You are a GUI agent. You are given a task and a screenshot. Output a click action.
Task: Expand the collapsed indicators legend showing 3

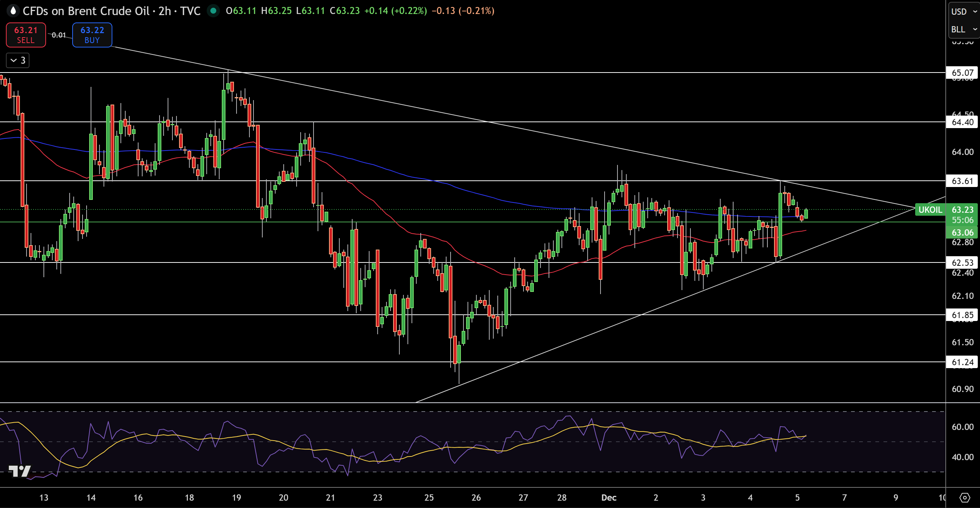18,60
